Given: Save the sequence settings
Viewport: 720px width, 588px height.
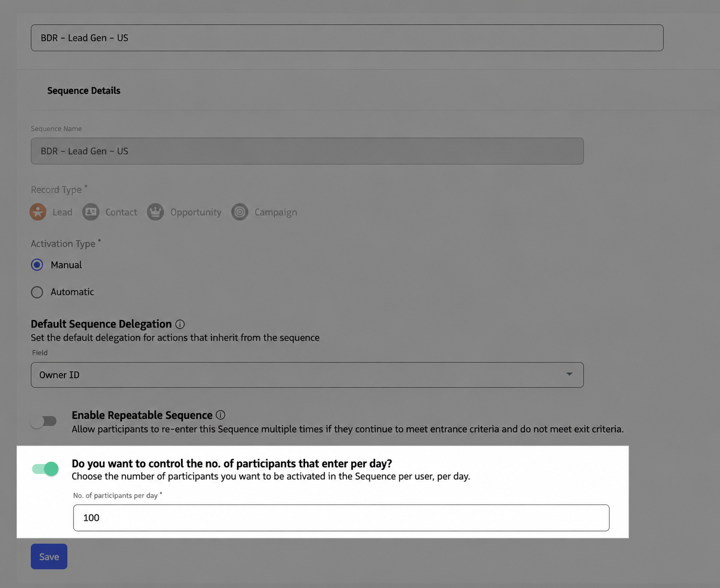Looking at the screenshot, I should [49, 556].
